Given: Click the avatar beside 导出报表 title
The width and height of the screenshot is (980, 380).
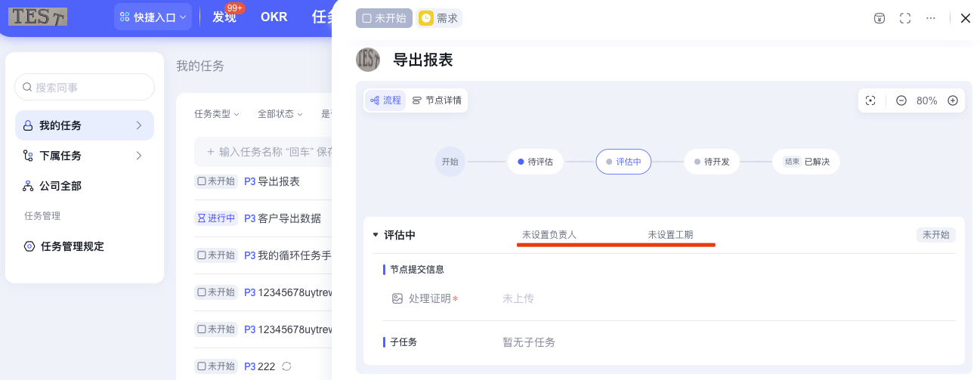Looking at the screenshot, I should [x=368, y=60].
